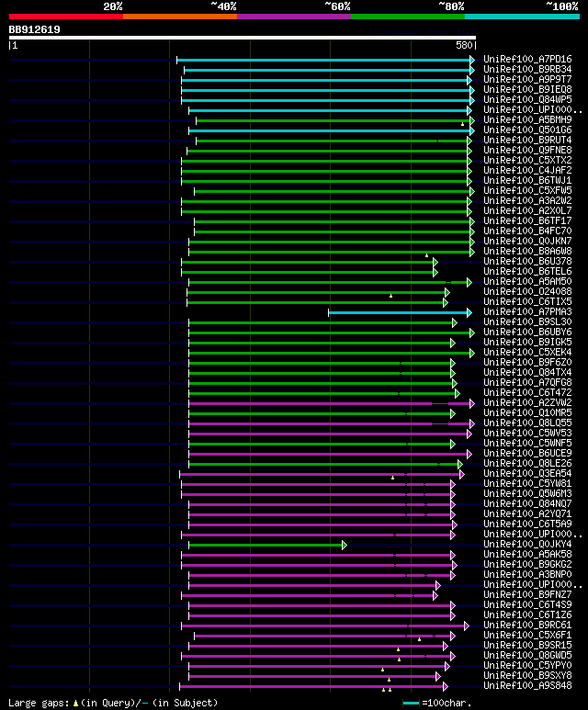Click the UniRef100_B9SL30 label

pos(527,322)
